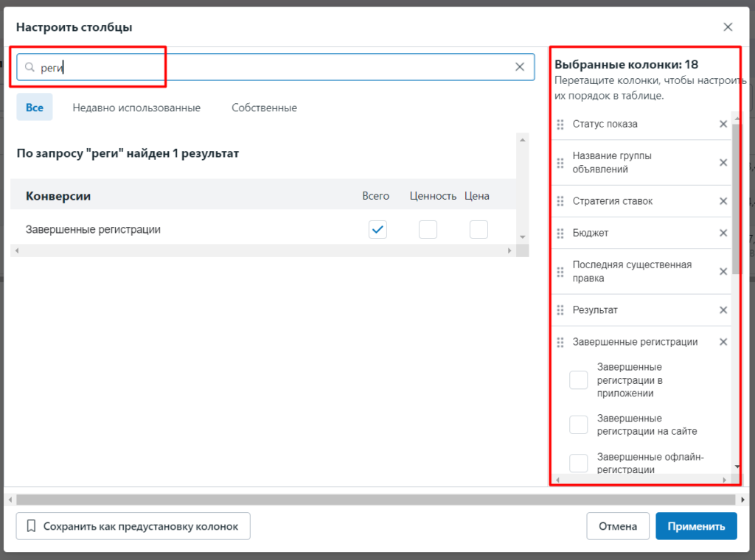This screenshot has height=560, width=755.
Task: Click drag handle icon beside "Завершенные регистрации"
Action: tap(561, 341)
